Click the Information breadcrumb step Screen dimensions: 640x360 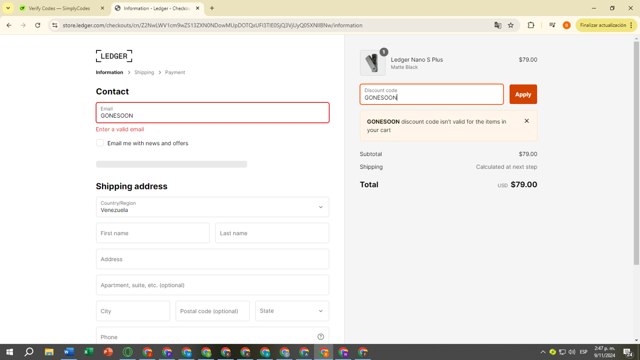(x=109, y=72)
